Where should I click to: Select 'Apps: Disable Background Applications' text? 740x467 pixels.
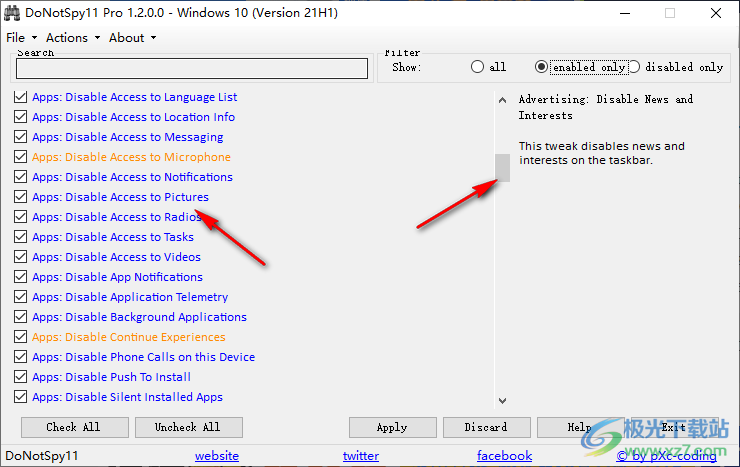(139, 317)
